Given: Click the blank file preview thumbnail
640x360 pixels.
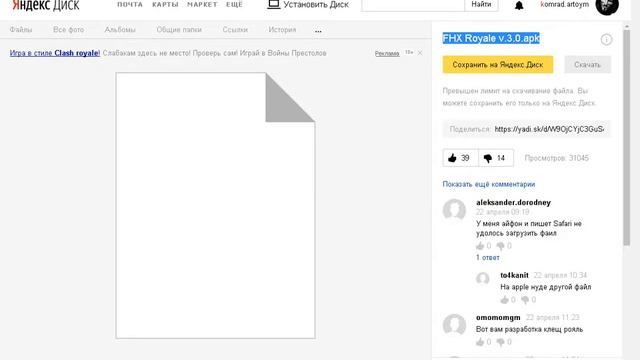Looking at the screenshot, I should click(216, 206).
